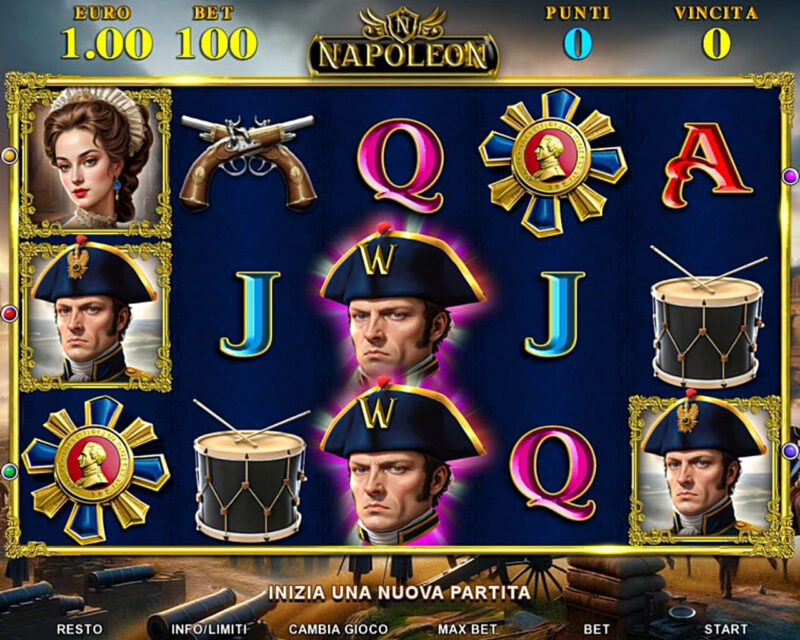Click the drum on the rightmost reel
This screenshot has width=800, height=640.
pos(708,316)
